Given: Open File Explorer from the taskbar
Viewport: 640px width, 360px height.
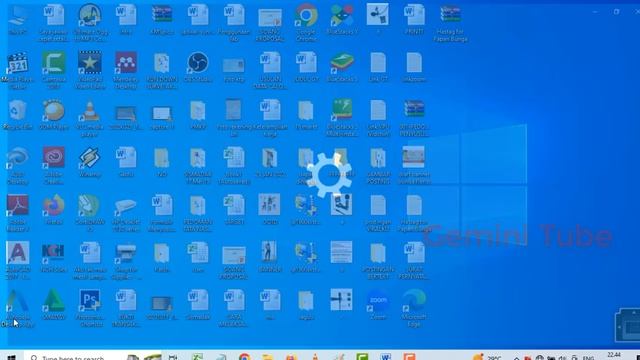Looking at the screenshot, I should pyautogui.click(x=268, y=357).
